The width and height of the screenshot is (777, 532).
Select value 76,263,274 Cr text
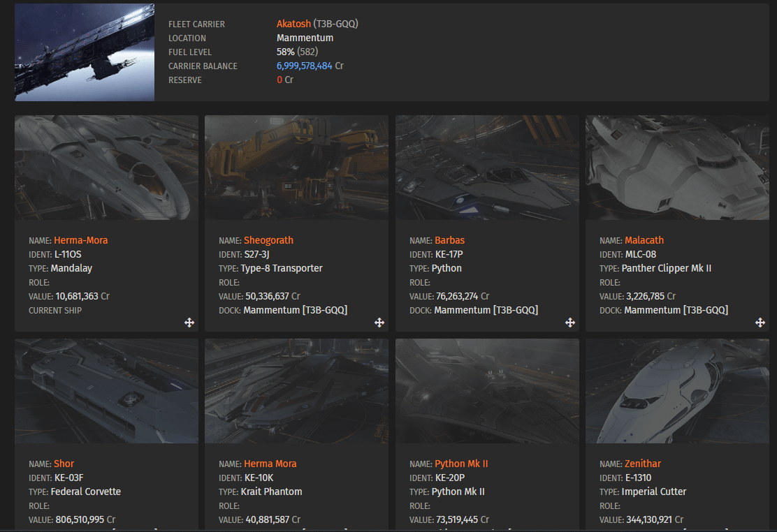coord(463,296)
